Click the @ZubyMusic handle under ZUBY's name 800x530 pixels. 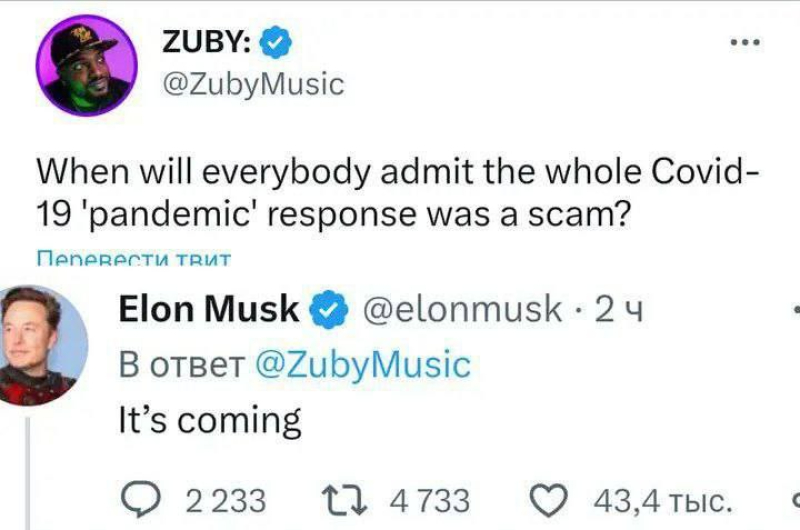tap(253, 84)
